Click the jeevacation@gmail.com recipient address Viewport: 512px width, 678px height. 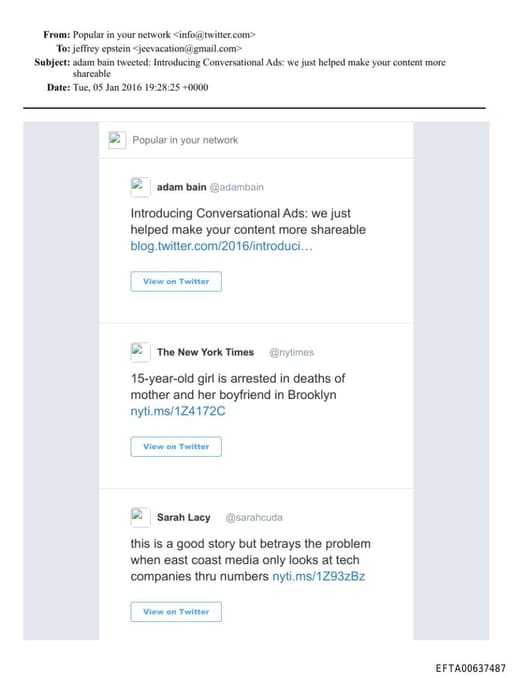tap(188, 48)
